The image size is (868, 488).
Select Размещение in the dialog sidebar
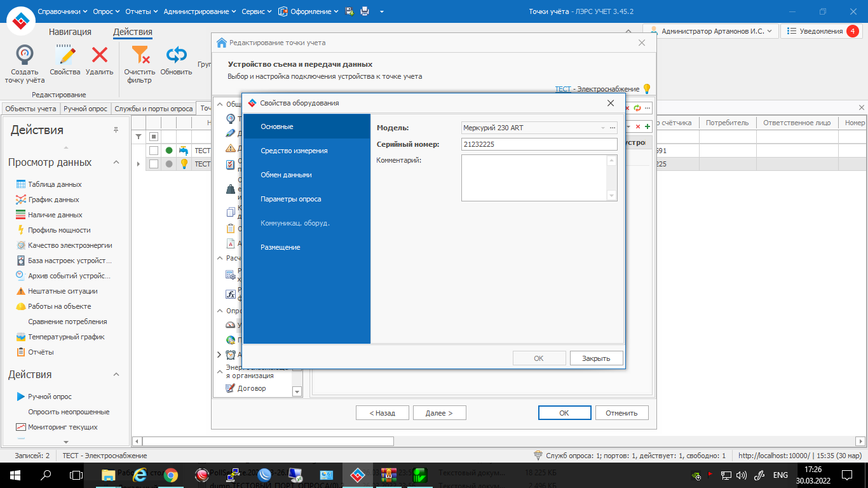306,247
